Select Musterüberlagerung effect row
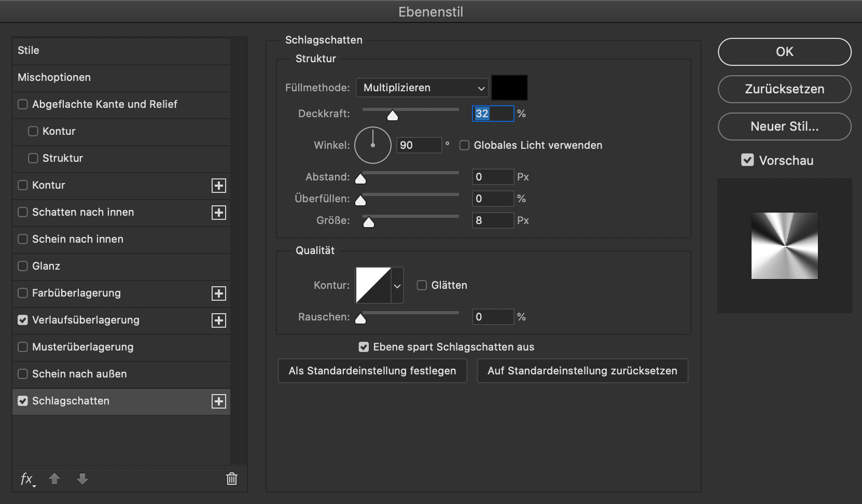Screen dimensions: 862x504 point(121,347)
